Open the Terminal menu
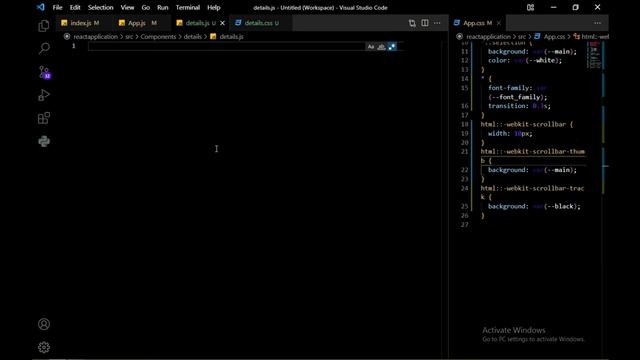Image resolution: width=640 pixels, height=360 pixels. (x=187, y=7)
